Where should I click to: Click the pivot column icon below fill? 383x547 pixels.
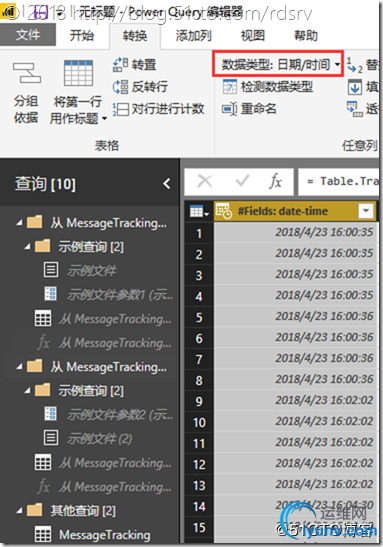pyautogui.click(x=354, y=109)
